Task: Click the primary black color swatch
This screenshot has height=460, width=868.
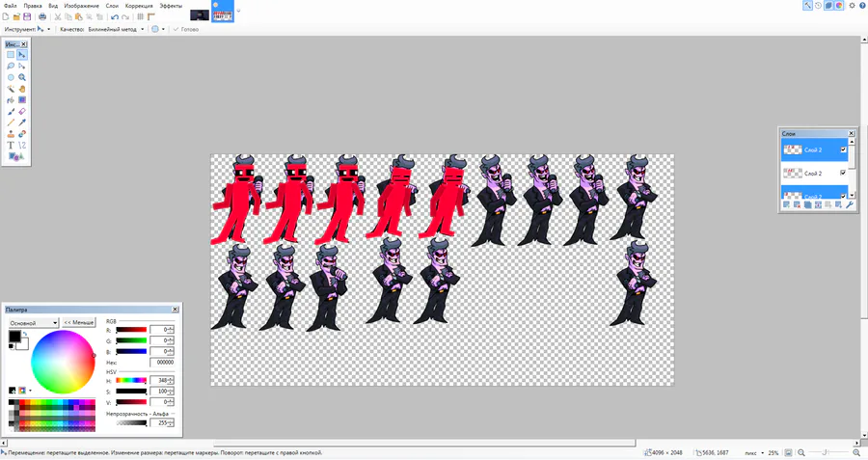Action: [x=14, y=336]
